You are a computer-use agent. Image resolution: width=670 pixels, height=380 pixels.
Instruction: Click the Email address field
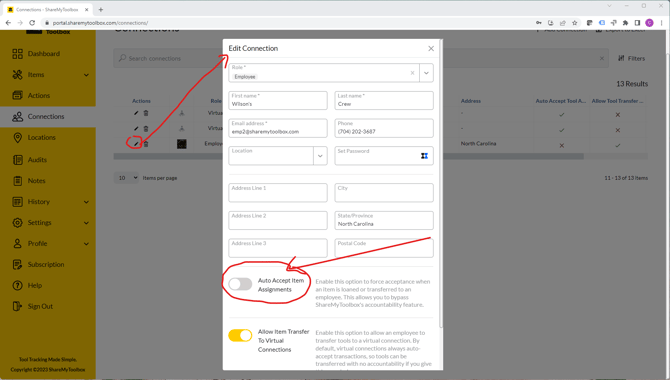[278, 128]
